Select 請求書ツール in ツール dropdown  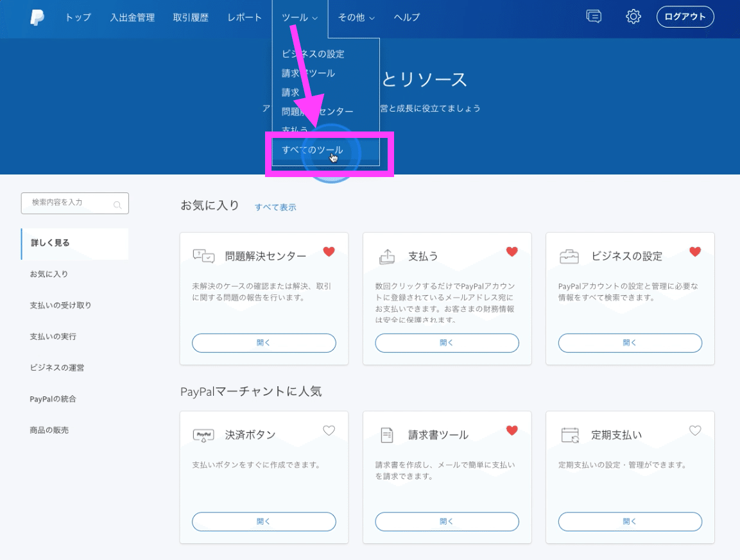point(308,73)
